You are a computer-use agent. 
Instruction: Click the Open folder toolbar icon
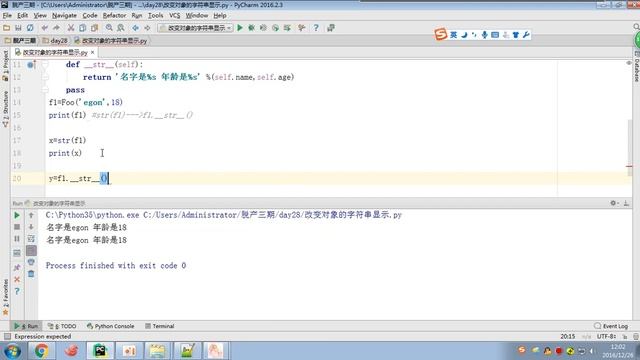(x=7, y=28)
